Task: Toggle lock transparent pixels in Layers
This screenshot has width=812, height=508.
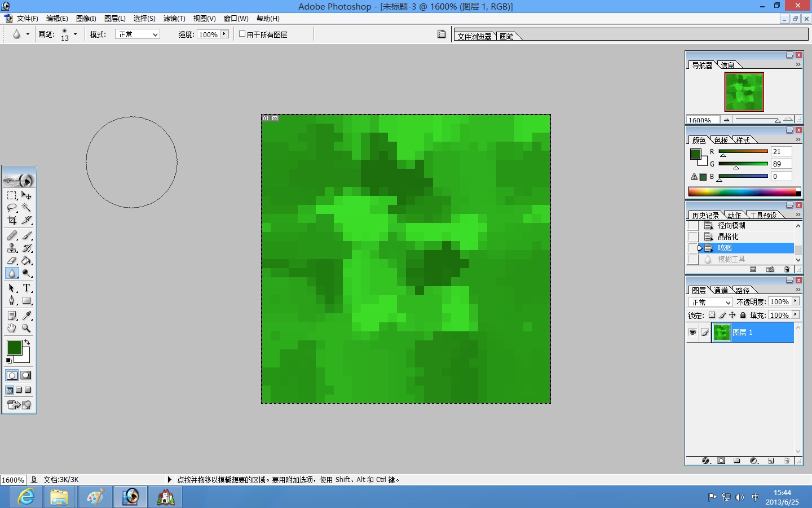Action: [712, 315]
